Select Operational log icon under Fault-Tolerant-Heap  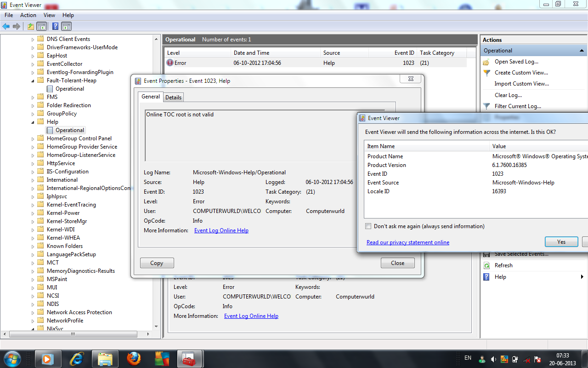(50, 89)
